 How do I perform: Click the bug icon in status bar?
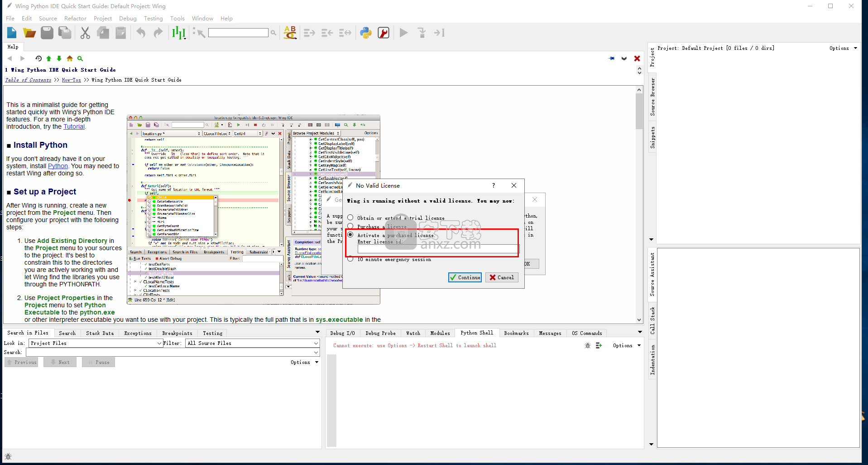8,456
